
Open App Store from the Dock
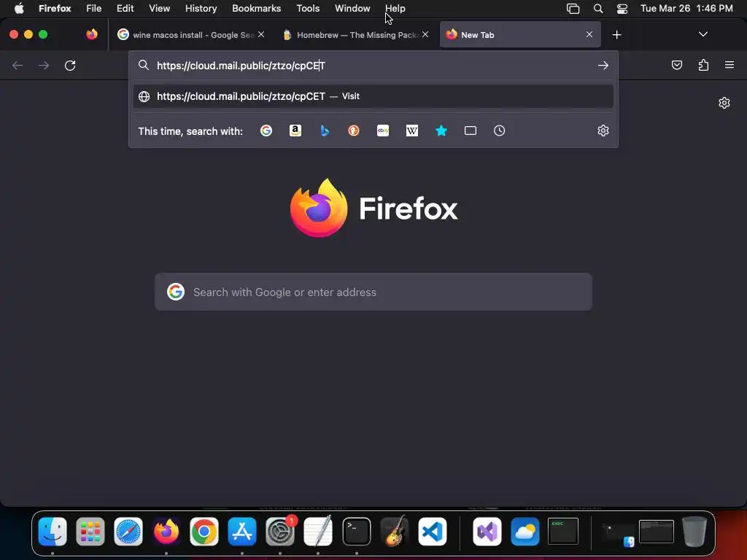tap(242, 532)
